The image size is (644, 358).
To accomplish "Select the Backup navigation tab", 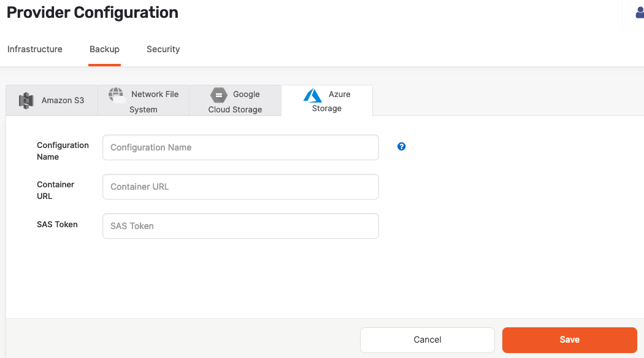I will point(104,49).
